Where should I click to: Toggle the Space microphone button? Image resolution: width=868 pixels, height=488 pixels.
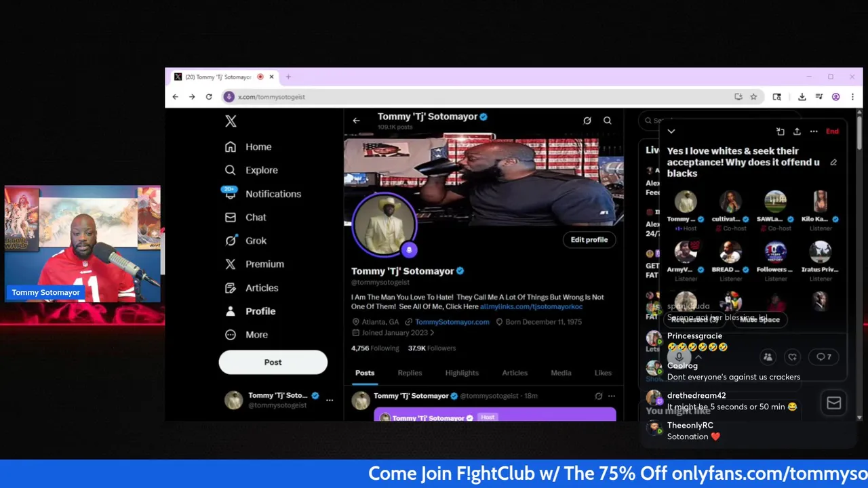pos(679,357)
